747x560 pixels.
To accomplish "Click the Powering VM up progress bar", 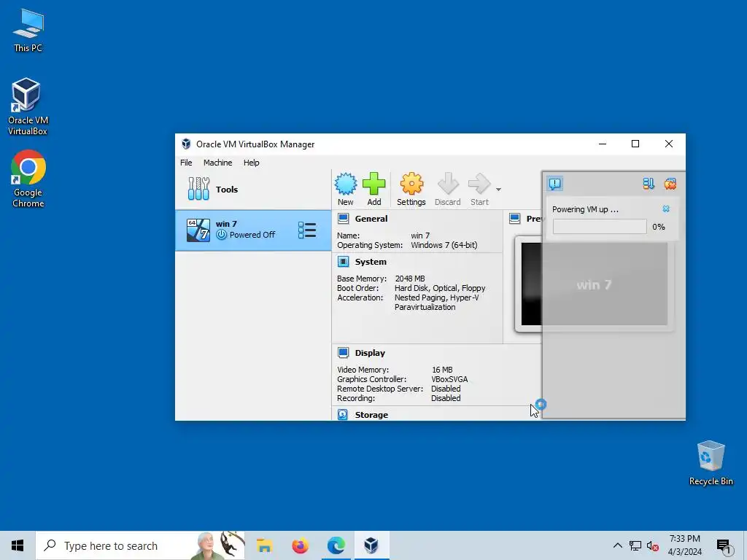I will pyautogui.click(x=600, y=227).
